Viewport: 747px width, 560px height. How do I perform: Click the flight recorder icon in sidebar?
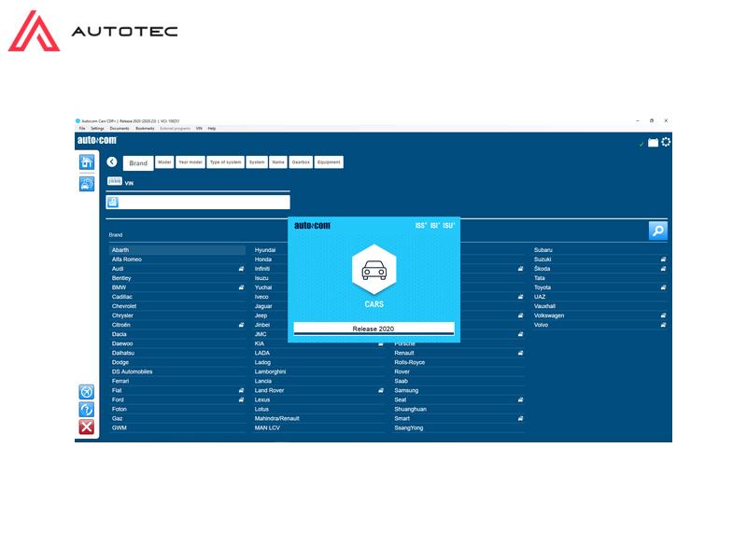point(87,392)
